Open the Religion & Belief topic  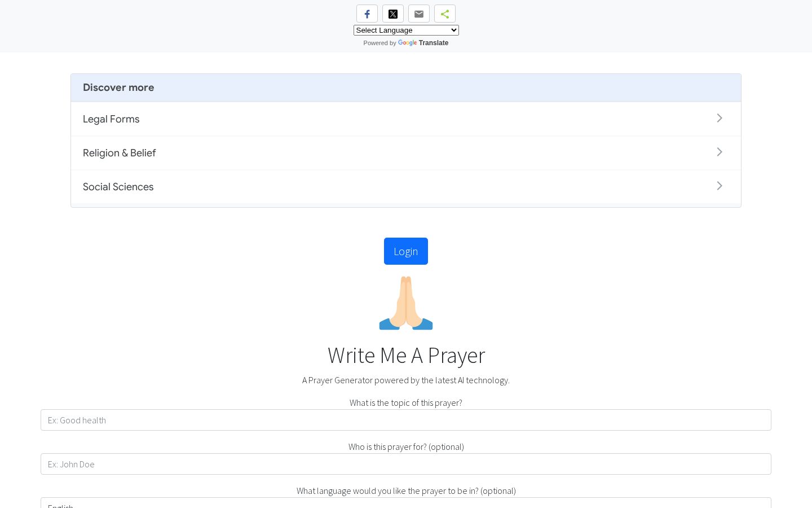[x=406, y=153]
